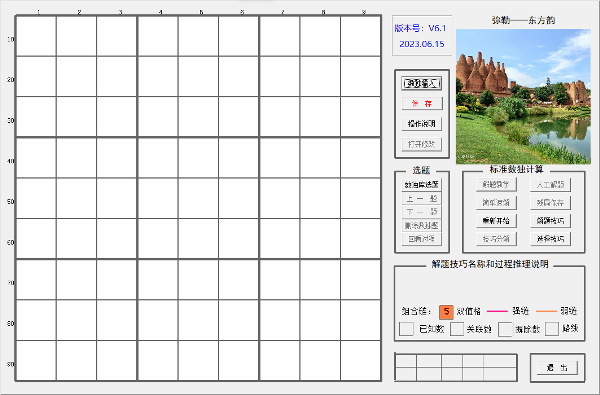The width and height of the screenshot is (600, 395).
Task: Click the 人工解题 manual solve button
Action: [550, 184]
